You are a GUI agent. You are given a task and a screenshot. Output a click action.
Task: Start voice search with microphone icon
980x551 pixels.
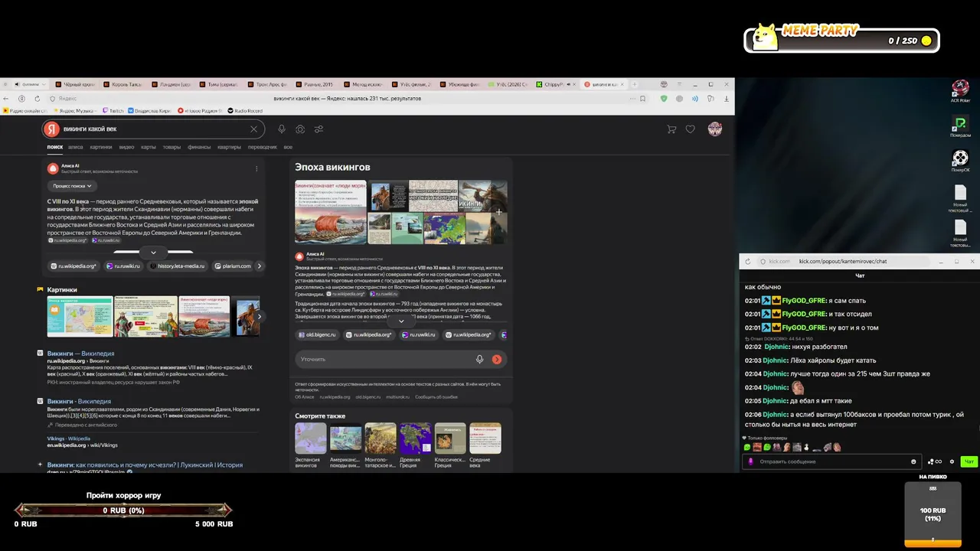(x=282, y=129)
